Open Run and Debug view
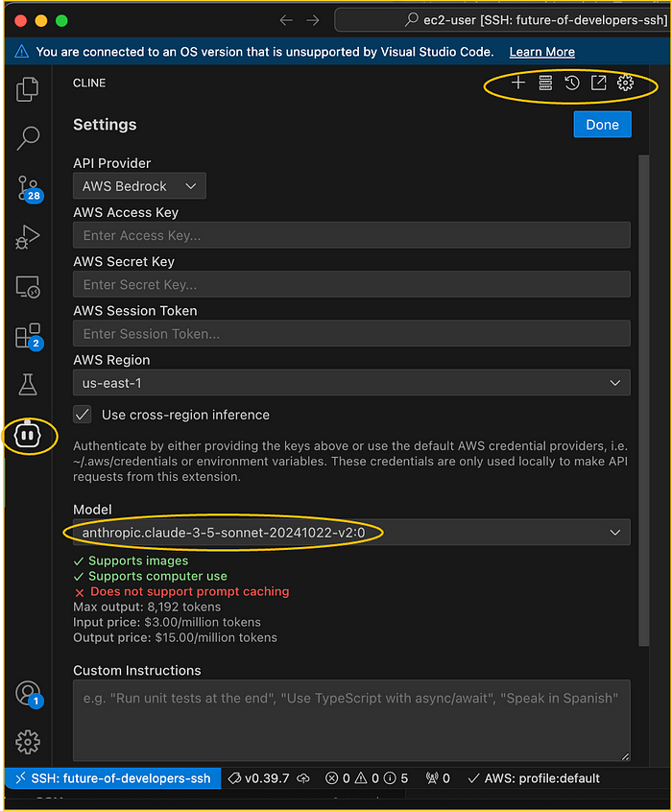Image resolution: width=672 pixels, height=811 pixels. coord(28,237)
